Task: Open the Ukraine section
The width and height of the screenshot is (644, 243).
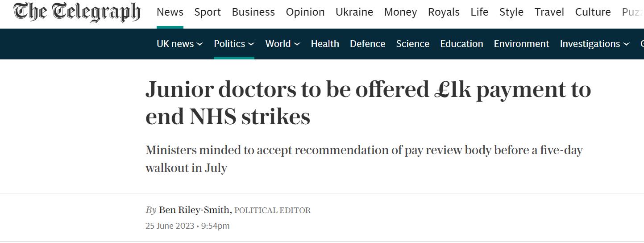Action: (354, 12)
